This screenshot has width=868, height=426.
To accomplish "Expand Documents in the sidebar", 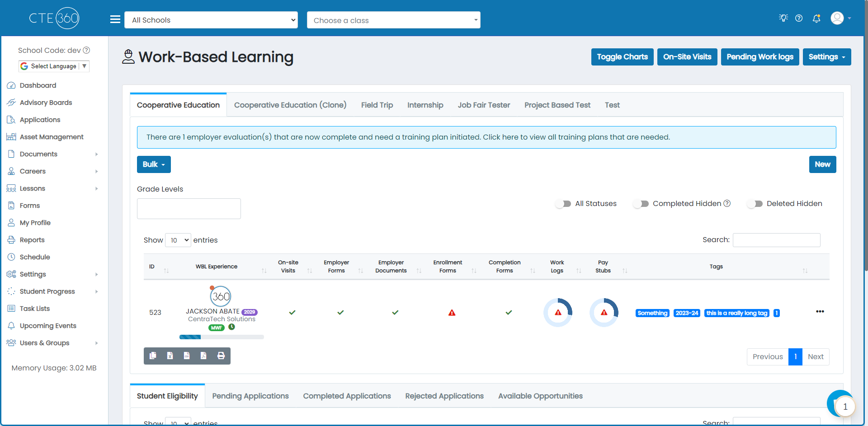I will click(53, 154).
